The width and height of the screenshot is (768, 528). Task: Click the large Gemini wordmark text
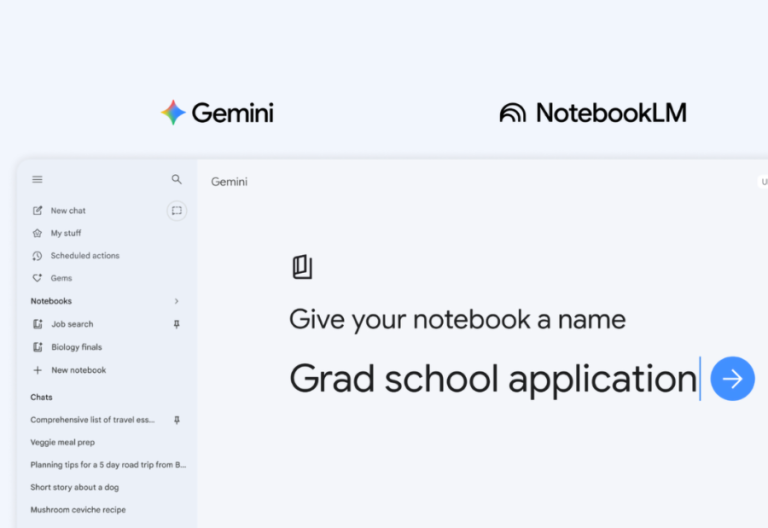pyautogui.click(x=233, y=113)
